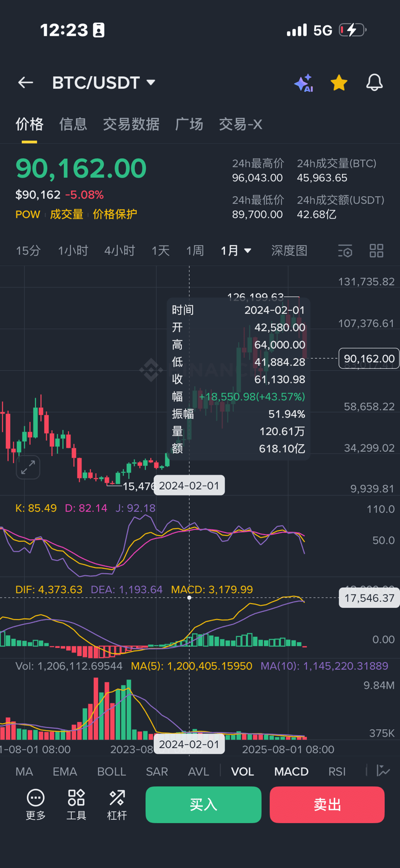Image resolution: width=400 pixels, height=868 pixels.
Task: Click 24h最低价 value 89,700.00
Action: coord(257,214)
